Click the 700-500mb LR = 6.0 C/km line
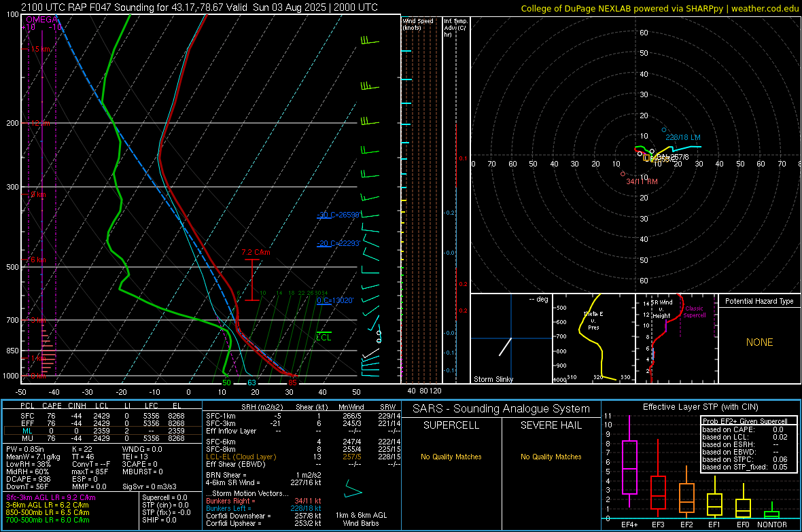The height and width of the screenshot is (532, 802). [x=48, y=520]
